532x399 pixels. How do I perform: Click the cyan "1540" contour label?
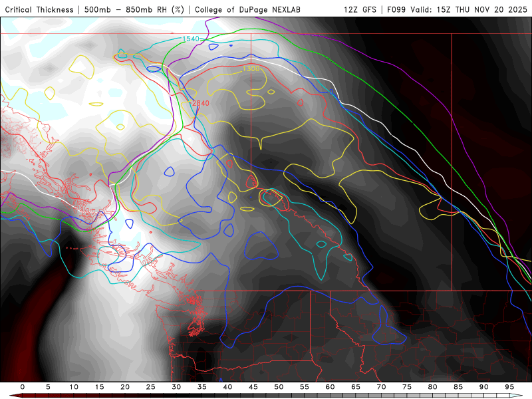pos(191,39)
